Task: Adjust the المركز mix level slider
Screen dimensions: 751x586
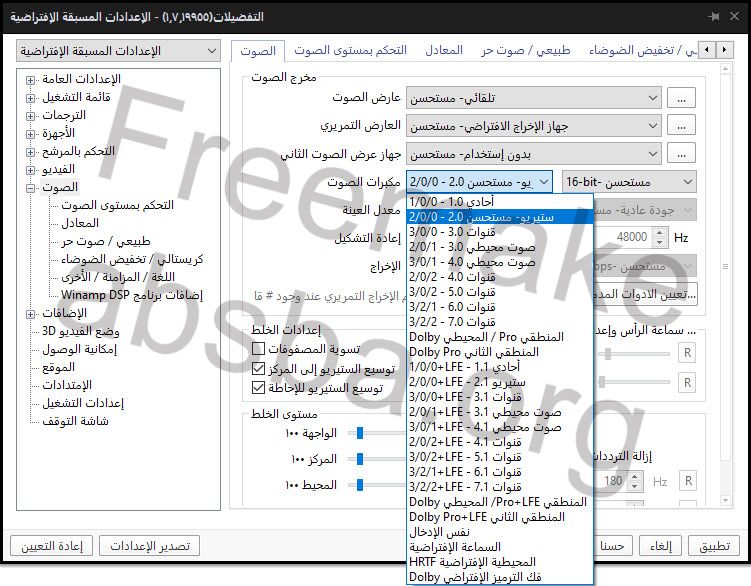Action: click(x=360, y=459)
